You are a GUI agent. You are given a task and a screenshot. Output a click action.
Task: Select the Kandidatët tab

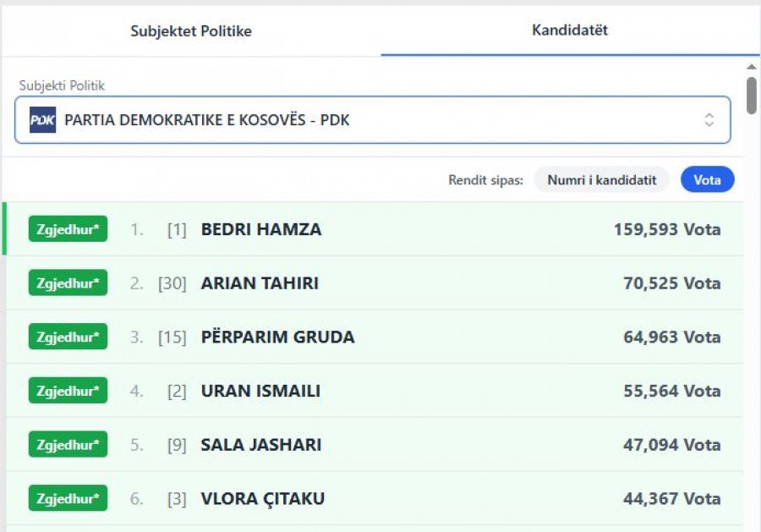point(570,30)
